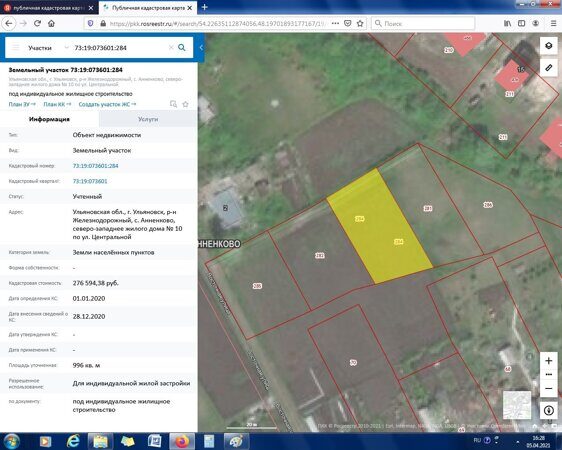562x450 pixels.
Task: Select parcel 70 on the map
Action: click(x=353, y=363)
